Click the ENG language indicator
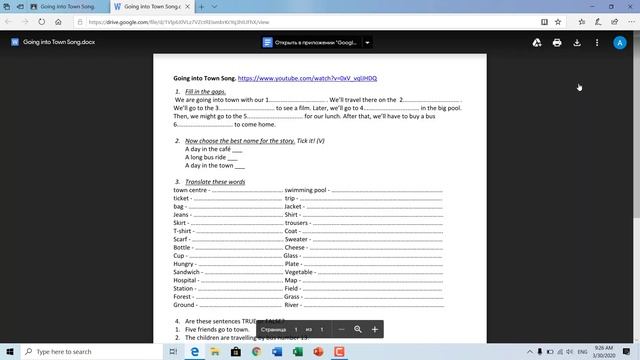Image resolution: width=640 pixels, height=360 pixels. [x=582, y=351]
